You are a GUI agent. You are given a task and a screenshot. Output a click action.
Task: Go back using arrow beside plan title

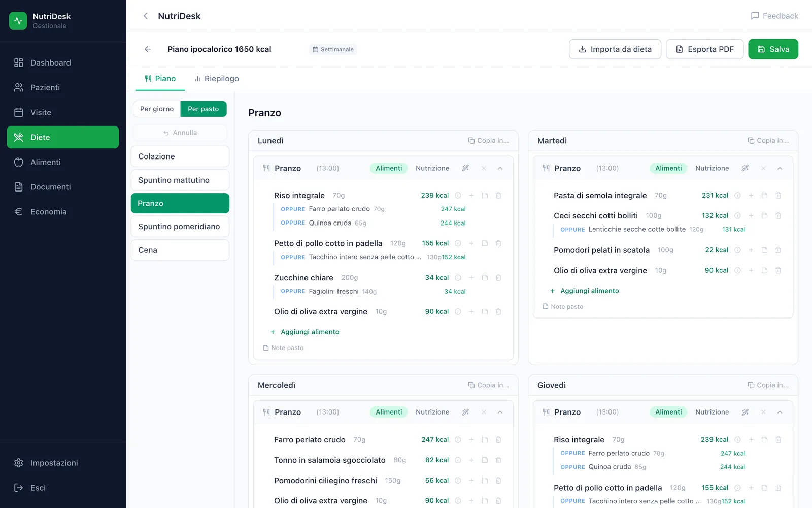(x=148, y=49)
